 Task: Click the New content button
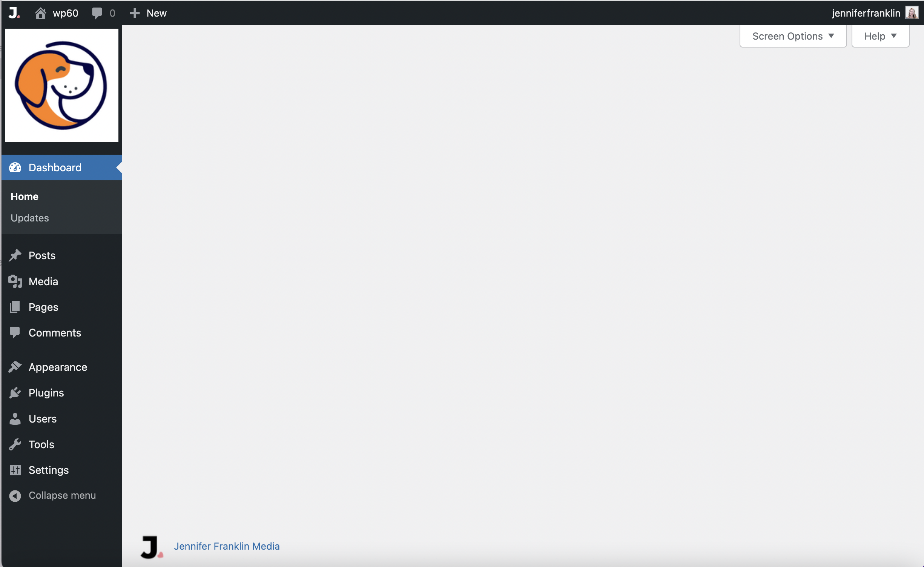(148, 12)
